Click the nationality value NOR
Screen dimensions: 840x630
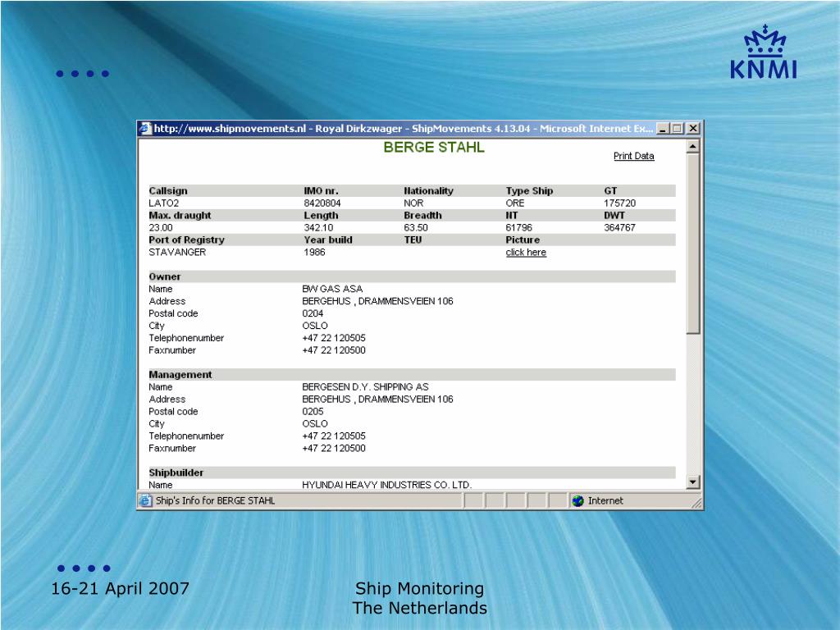point(413,203)
